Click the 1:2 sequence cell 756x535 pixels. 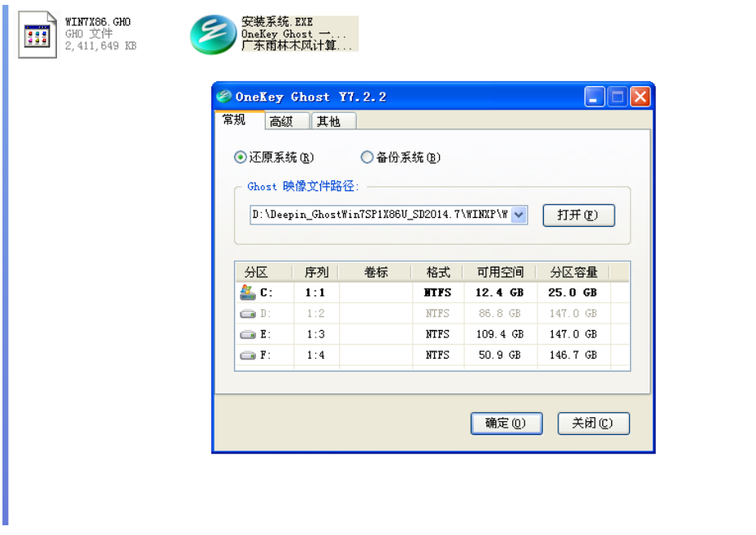click(x=315, y=314)
